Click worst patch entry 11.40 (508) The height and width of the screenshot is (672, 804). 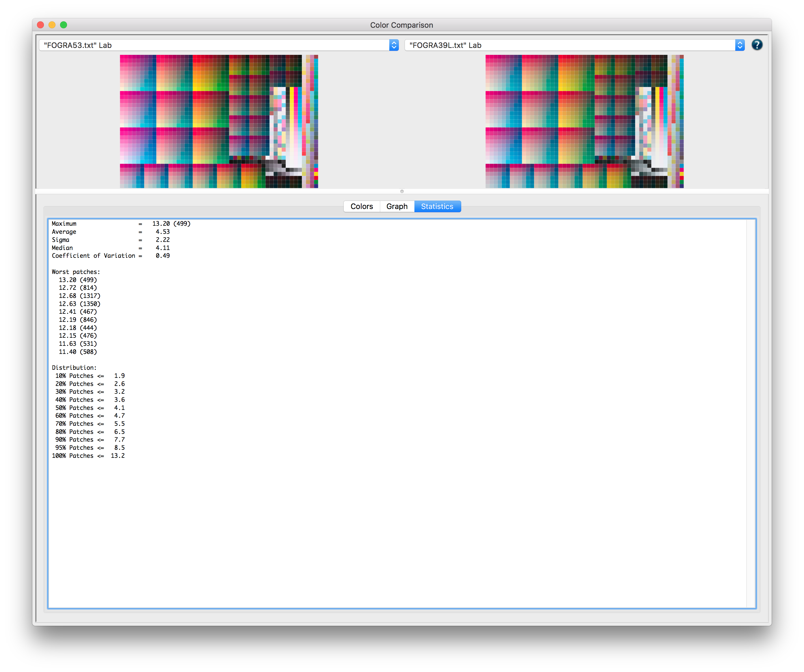pyautogui.click(x=78, y=352)
